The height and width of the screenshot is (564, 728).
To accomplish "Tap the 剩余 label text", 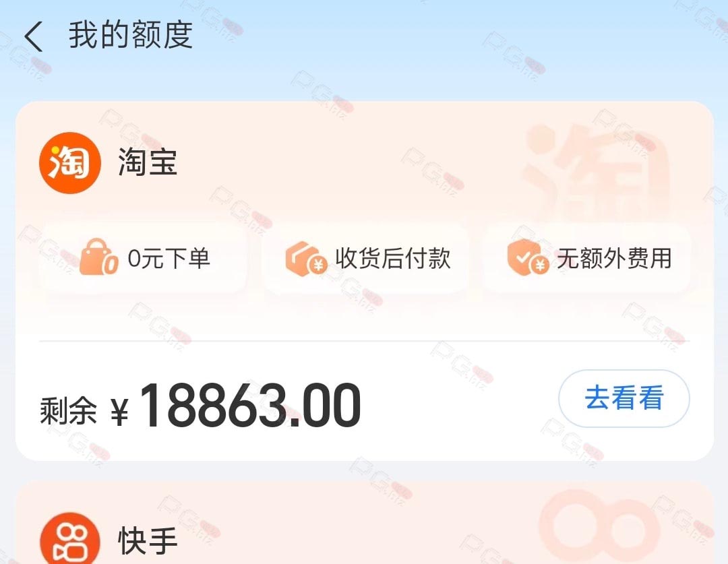I will [68, 411].
